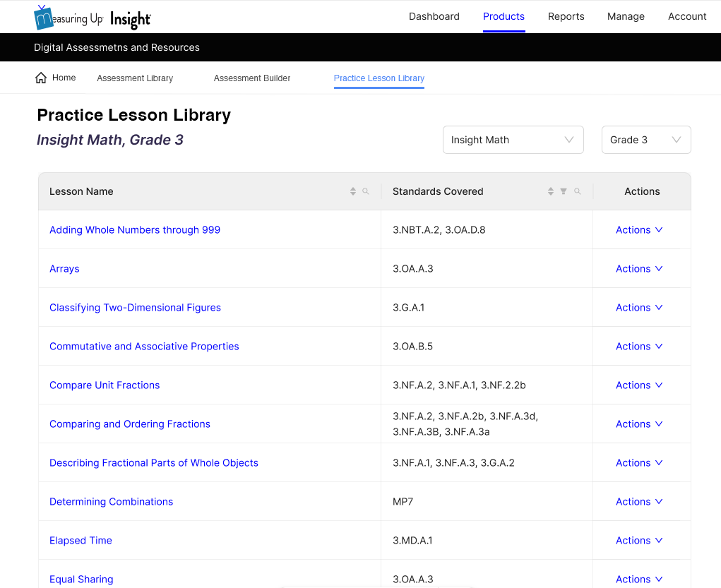Viewport: 721px width, 588px height.
Task: Open Comparing and Ordering Fractions lesson
Action: [x=130, y=424]
